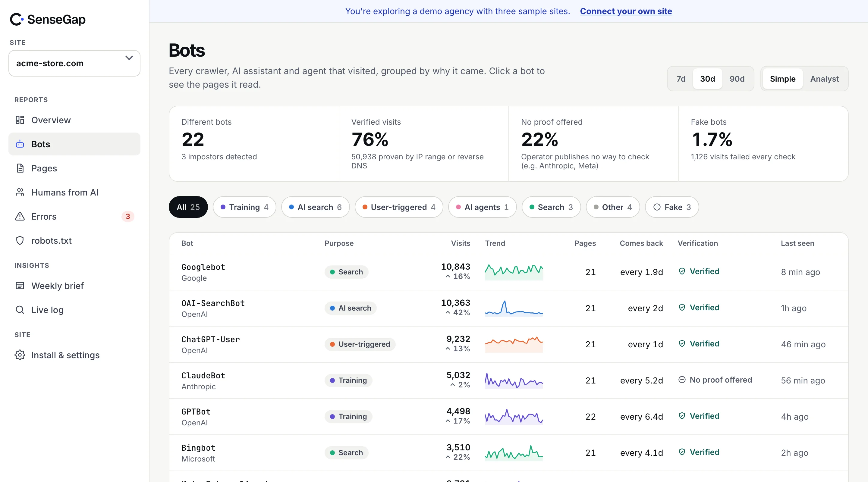Open Humans from AI people icon

(x=20, y=192)
